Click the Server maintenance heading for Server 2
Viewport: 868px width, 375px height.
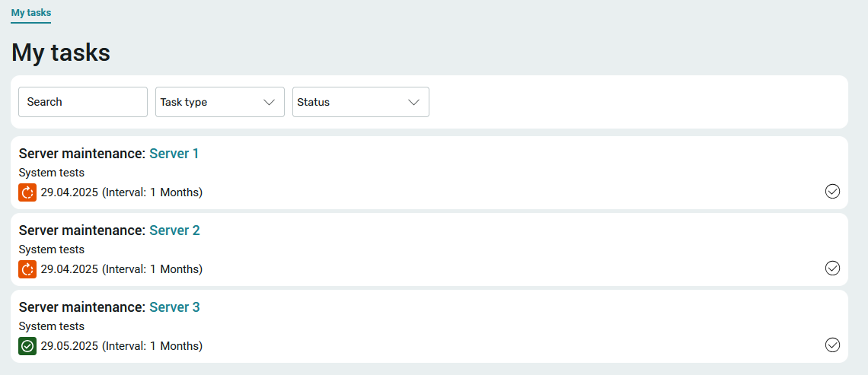(82, 230)
